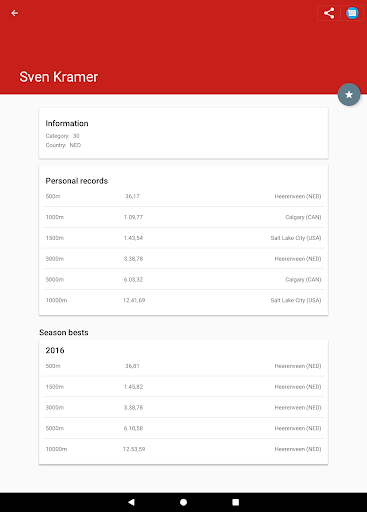367x512 pixels.
Task: Select personal record 12.41,69 for 10000m
Action: pos(134,300)
